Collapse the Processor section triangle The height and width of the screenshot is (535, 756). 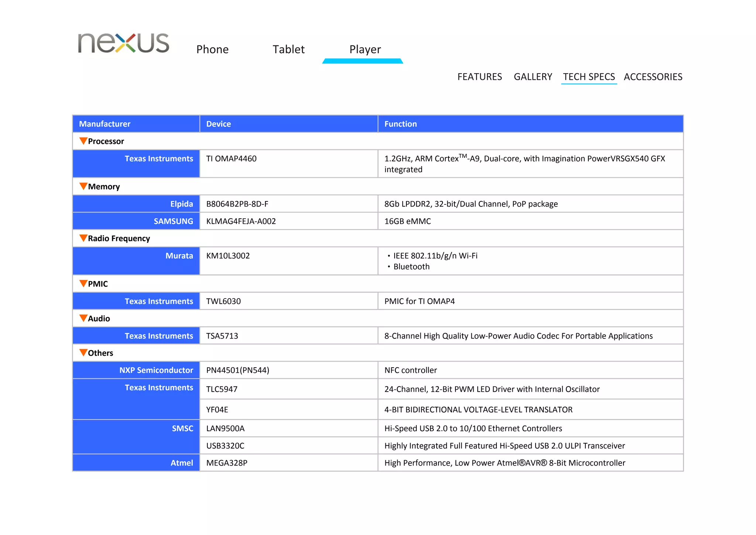click(83, 141)
